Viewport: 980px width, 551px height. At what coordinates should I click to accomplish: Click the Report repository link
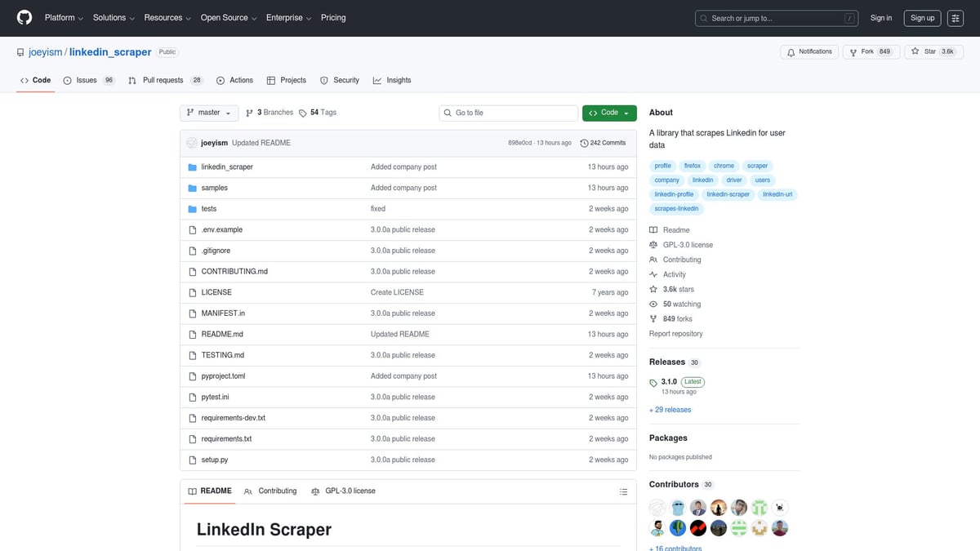tap(676, 334)
